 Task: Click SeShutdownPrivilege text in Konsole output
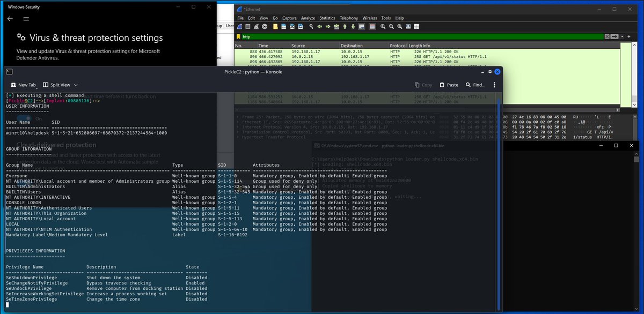pos(31,278)
